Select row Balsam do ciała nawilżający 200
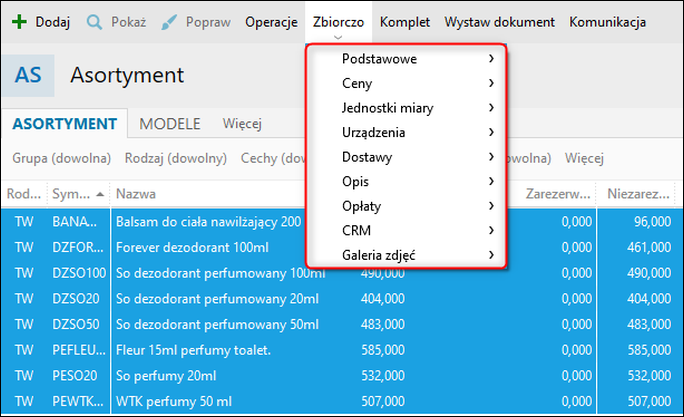Screen dimensions: 684x417 click(342, 222)
